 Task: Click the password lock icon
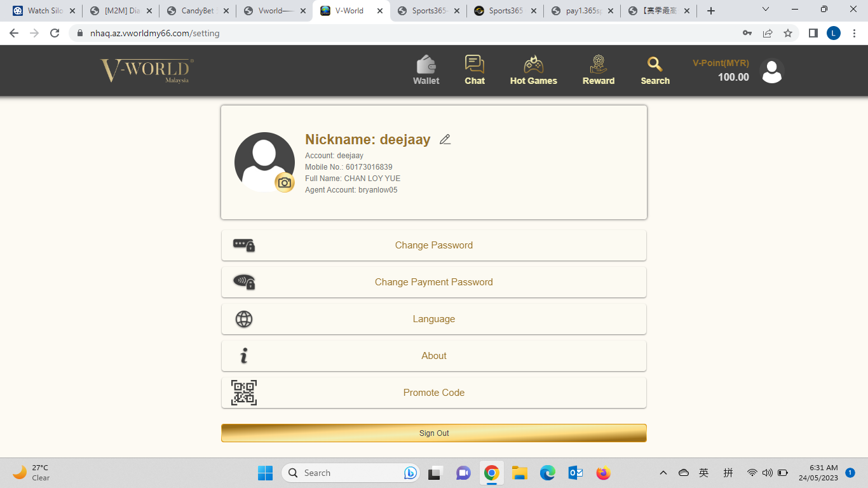(244, 245)
